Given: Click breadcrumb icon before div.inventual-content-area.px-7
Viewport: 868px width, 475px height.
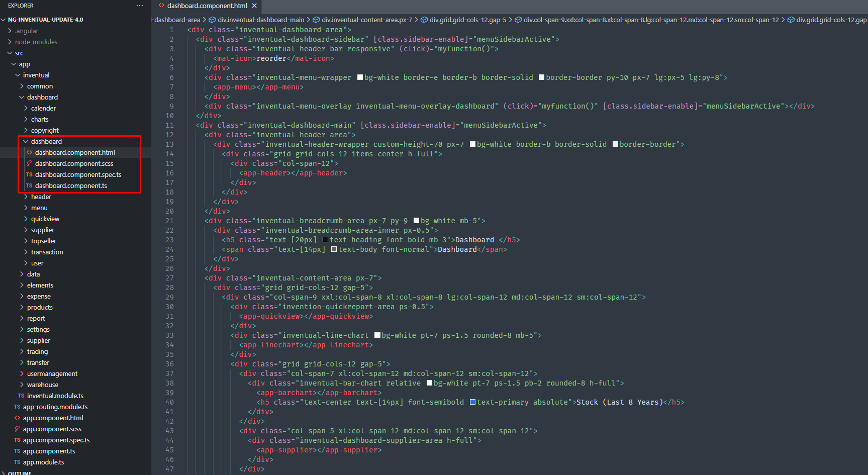Looking at the screenshot, I should pyautogui.click(x=317, y=20).
